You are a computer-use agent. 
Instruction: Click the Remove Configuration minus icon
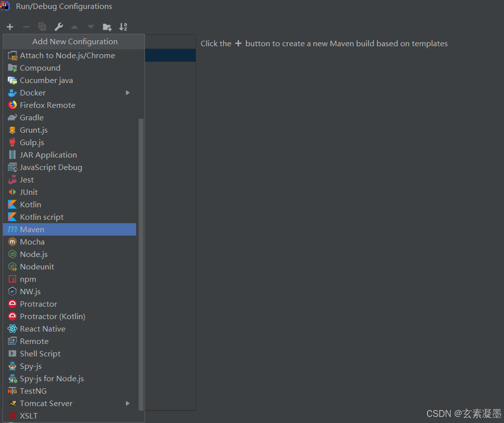click(x=26, y=27)
